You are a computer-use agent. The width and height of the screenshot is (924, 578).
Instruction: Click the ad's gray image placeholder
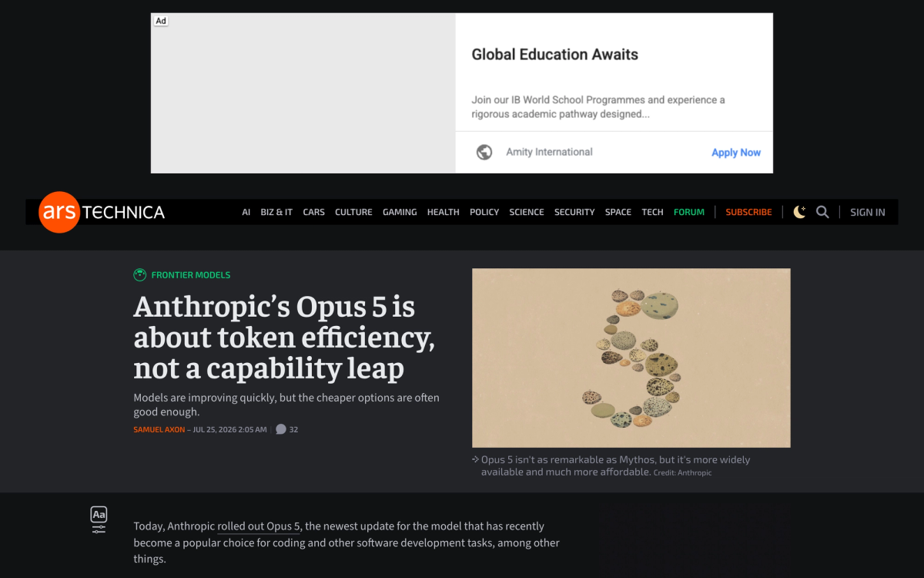tap(303, 93)
